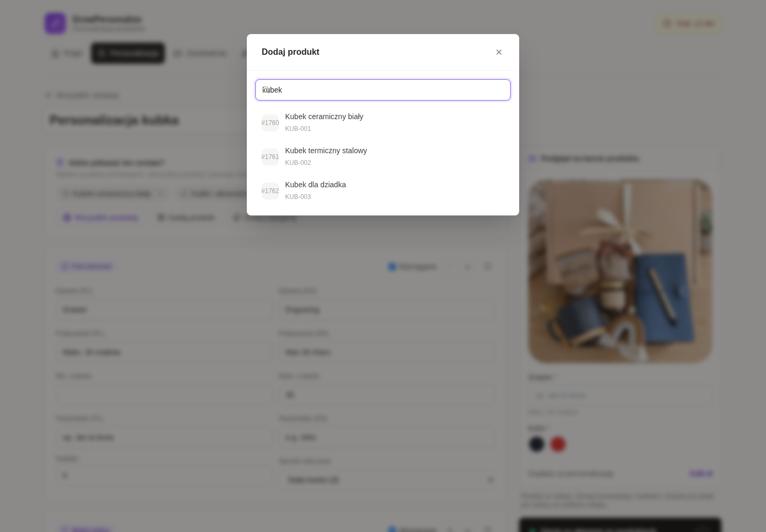Click the SKU text KUB-003
Screen dimensions: 766x532
coord(298,197)
